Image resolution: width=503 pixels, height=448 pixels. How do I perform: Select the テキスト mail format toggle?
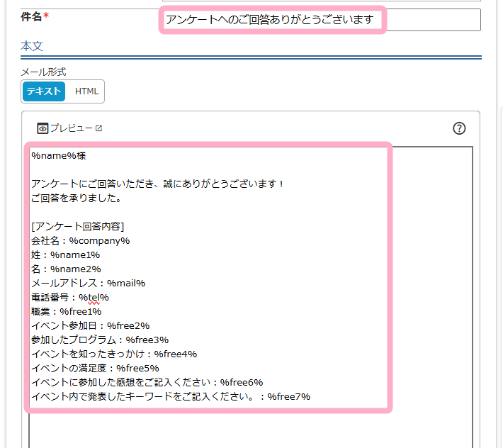44,91
